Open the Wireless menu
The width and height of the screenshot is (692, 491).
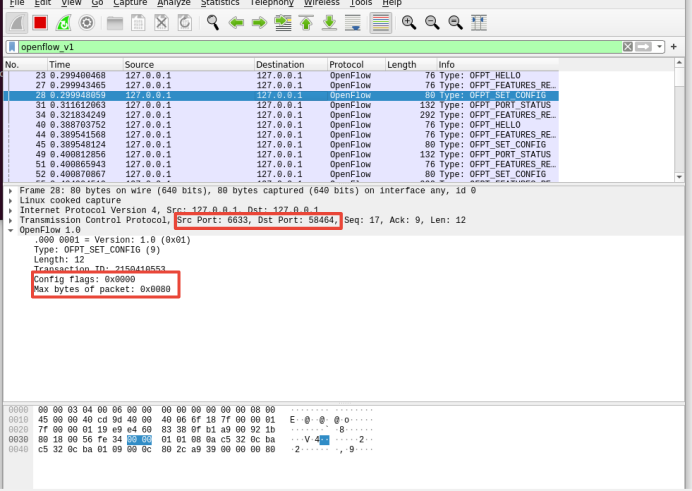[322, 3]
